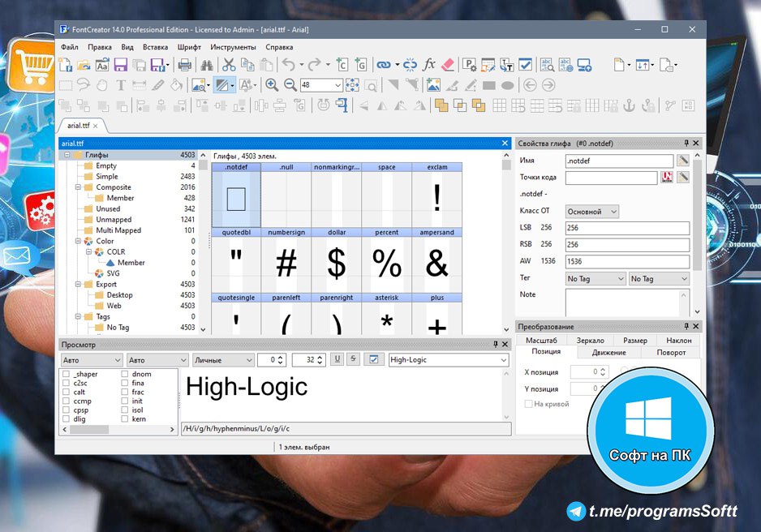
Task: Select the dollar glyph cell
Action: pyautogui.click(x=337, y=260)
